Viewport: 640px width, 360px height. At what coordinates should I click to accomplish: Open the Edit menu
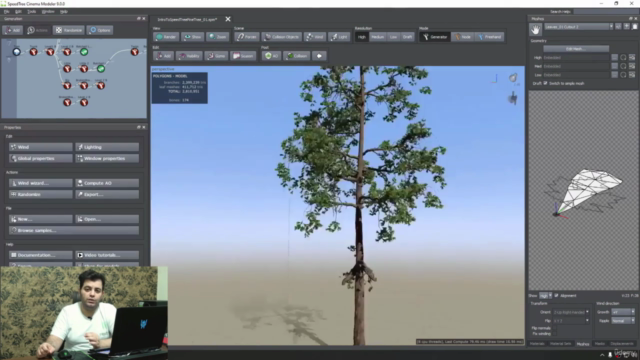18,11
